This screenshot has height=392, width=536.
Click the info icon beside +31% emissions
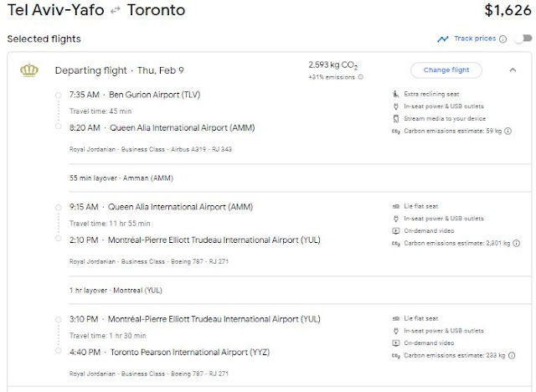click(x=361, y=77)
